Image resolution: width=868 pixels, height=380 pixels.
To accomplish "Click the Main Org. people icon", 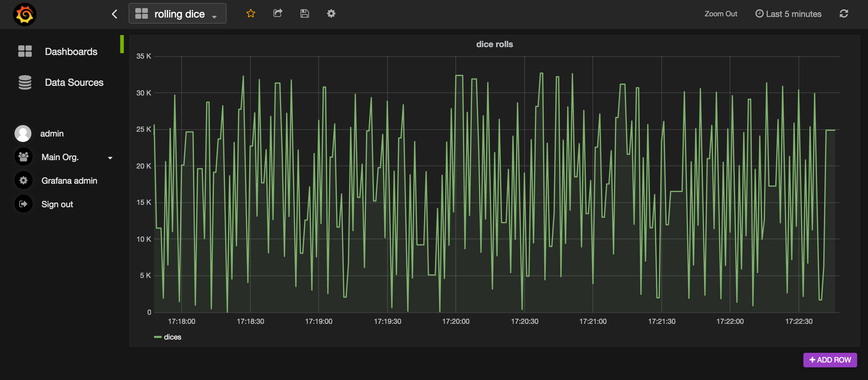I will [x=23, y=157].
